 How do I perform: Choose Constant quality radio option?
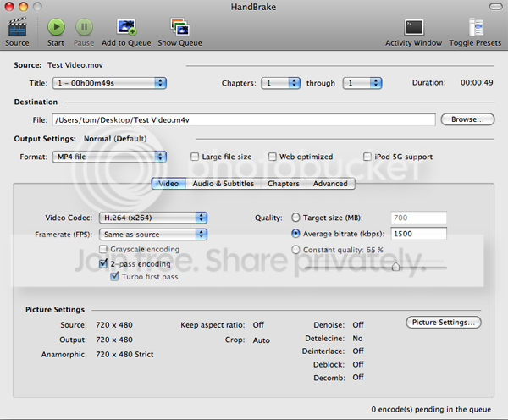(295, 250)
